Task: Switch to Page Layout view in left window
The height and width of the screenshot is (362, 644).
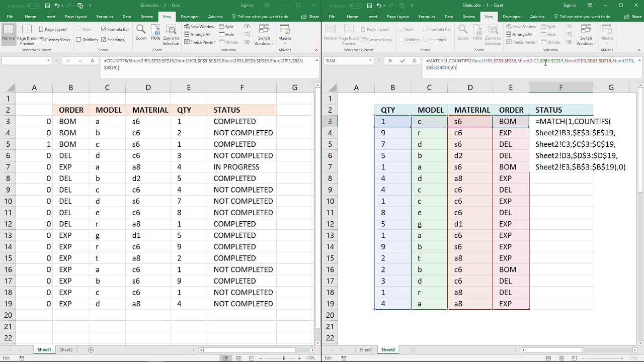Action: pos(52,30)
